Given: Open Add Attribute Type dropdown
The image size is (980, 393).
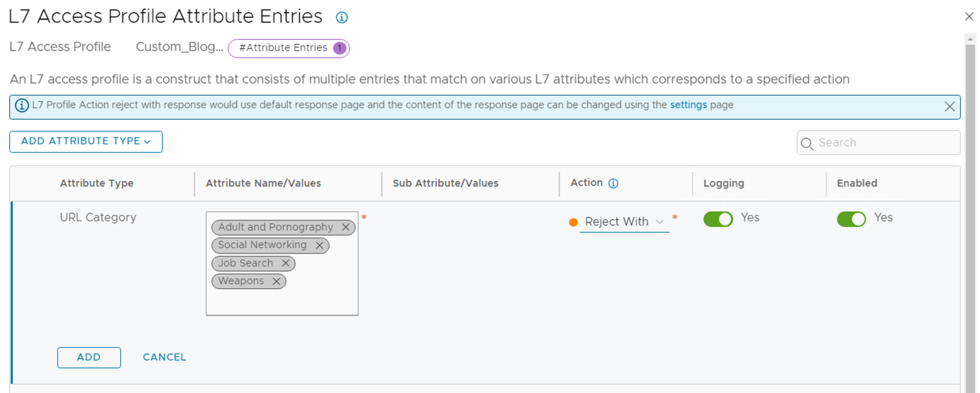Looking at the screenshot, I should pos(86,142).
